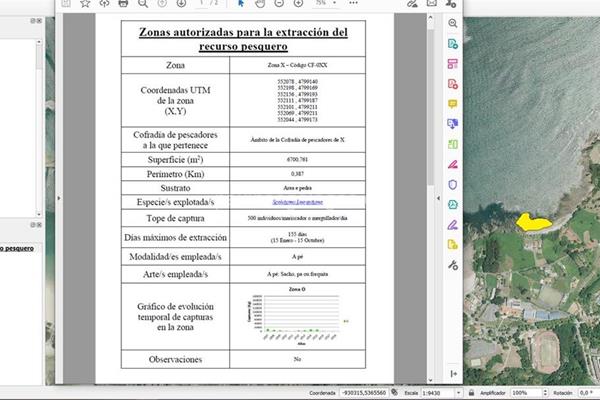Screen dimensions: 600x400
Task: Click the yellow polygon on the map
Action: pos(532,223)
